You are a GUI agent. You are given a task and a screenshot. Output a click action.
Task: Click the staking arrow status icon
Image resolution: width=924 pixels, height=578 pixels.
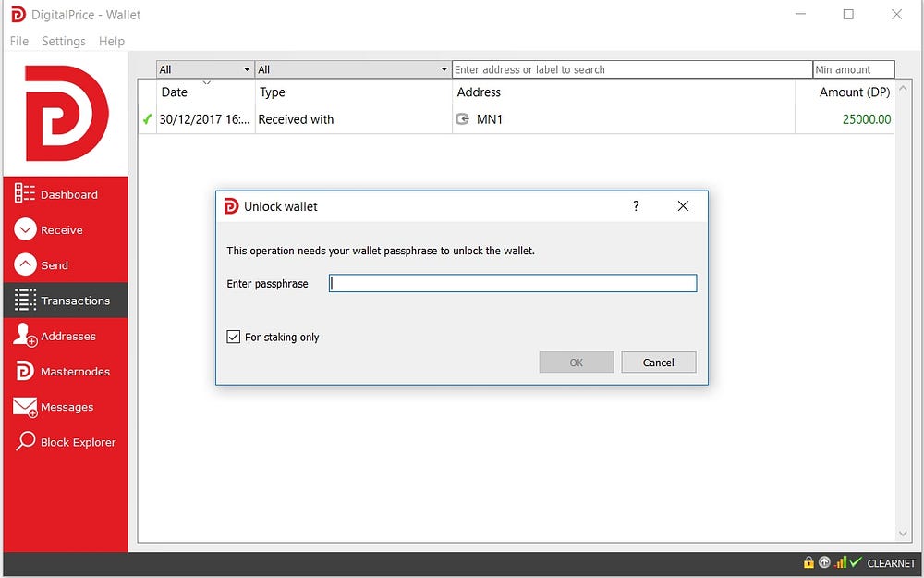(824, 562)
